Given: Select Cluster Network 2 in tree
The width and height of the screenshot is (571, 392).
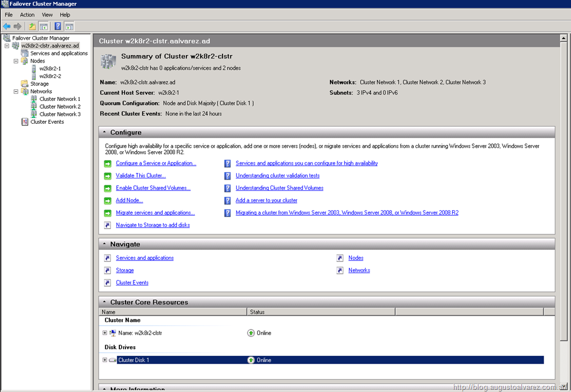Looking at the screenshot, I should (60, 107).
